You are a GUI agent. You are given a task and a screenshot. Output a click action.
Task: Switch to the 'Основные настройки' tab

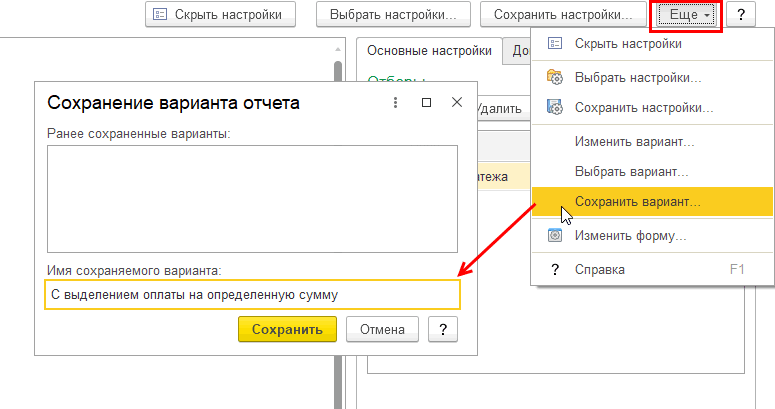click(428, 51)
